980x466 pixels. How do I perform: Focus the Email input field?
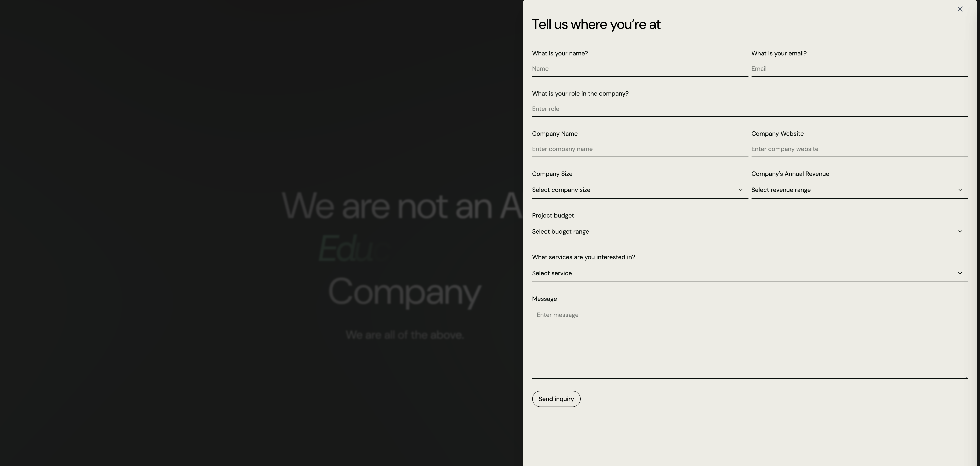859,69
